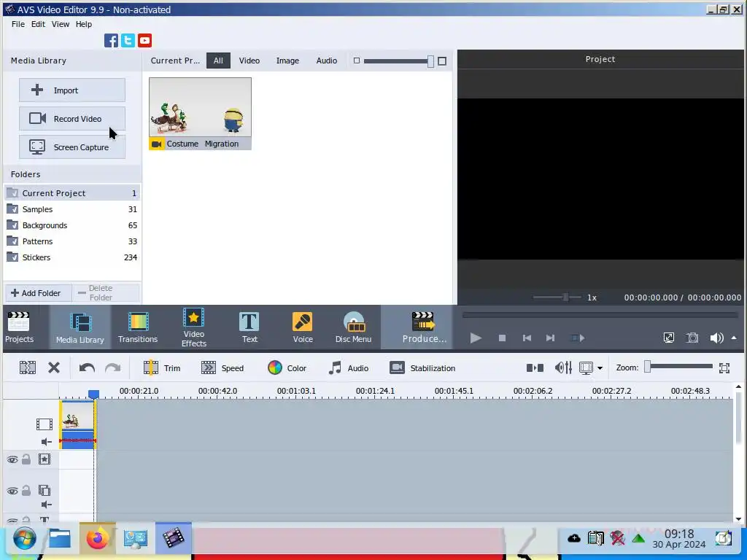Mute the preview volume speaker
This screenshot has width=747, height=560.
[716, 338]
